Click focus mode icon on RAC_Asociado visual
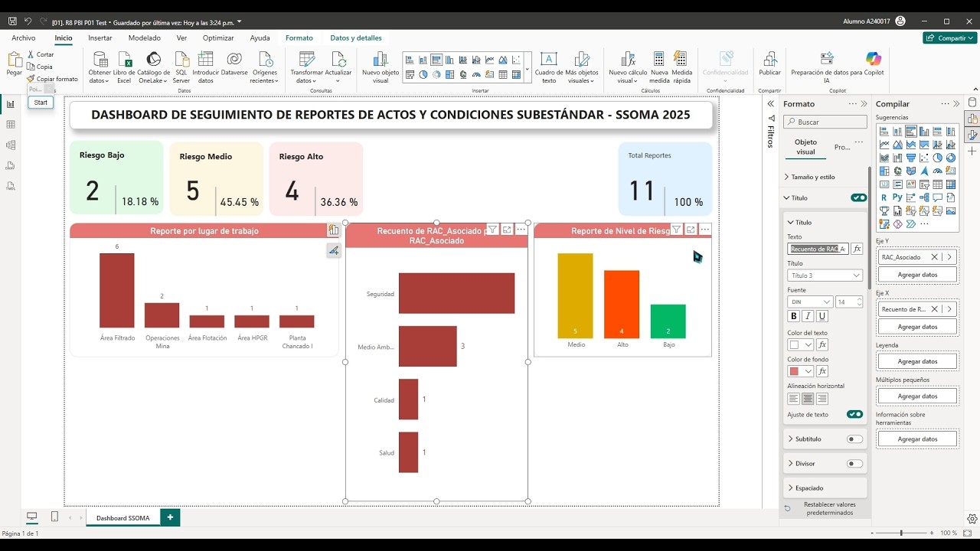980x551 pixels. (x=507, y=230)
